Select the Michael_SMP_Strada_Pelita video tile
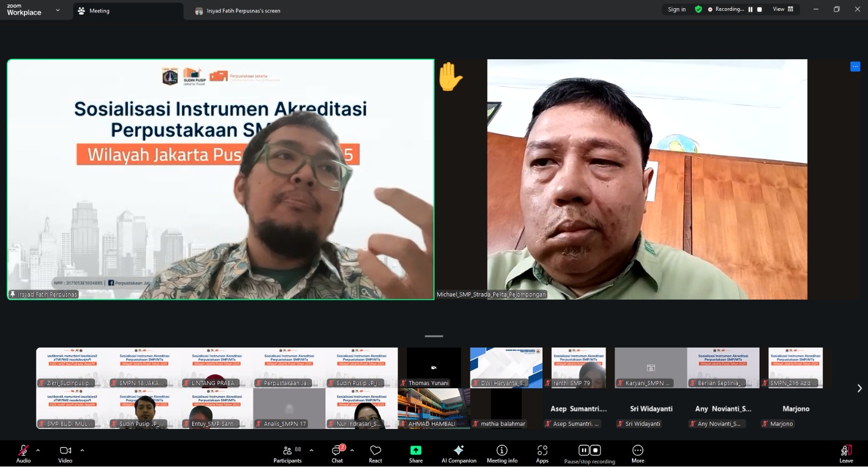868x467 pixels. click(x=647, y=179)
